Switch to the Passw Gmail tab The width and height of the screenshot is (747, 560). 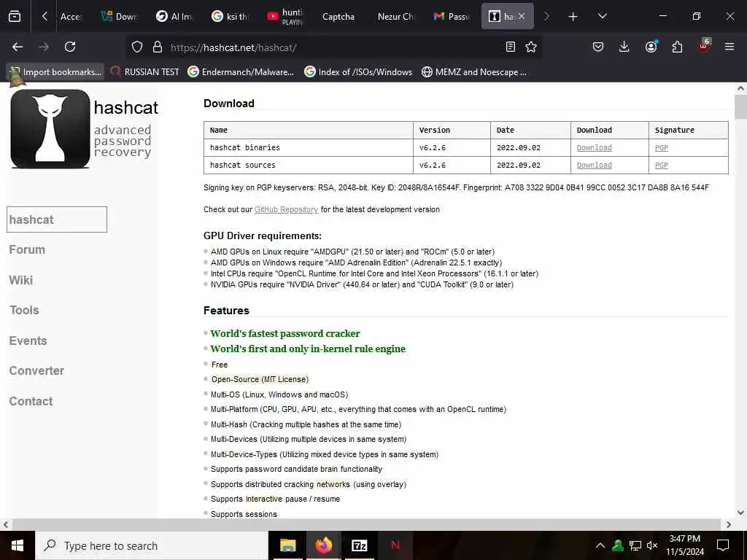pyautogui.click(x=452, y=17)
